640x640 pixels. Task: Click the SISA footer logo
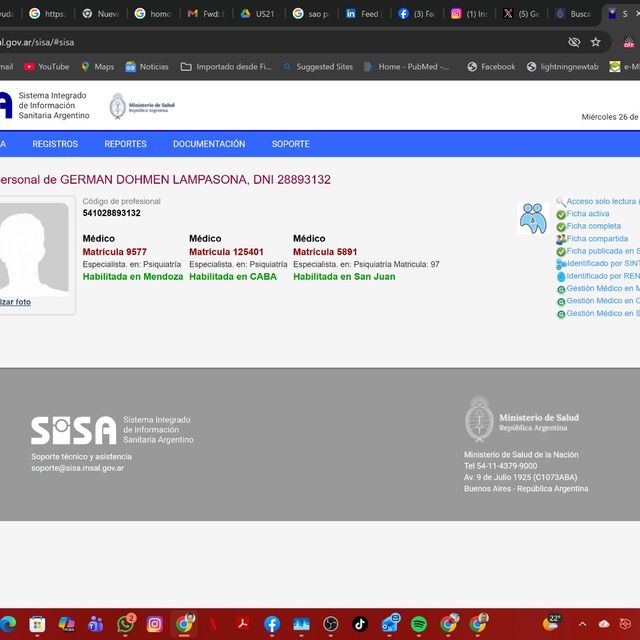(74, 430)
